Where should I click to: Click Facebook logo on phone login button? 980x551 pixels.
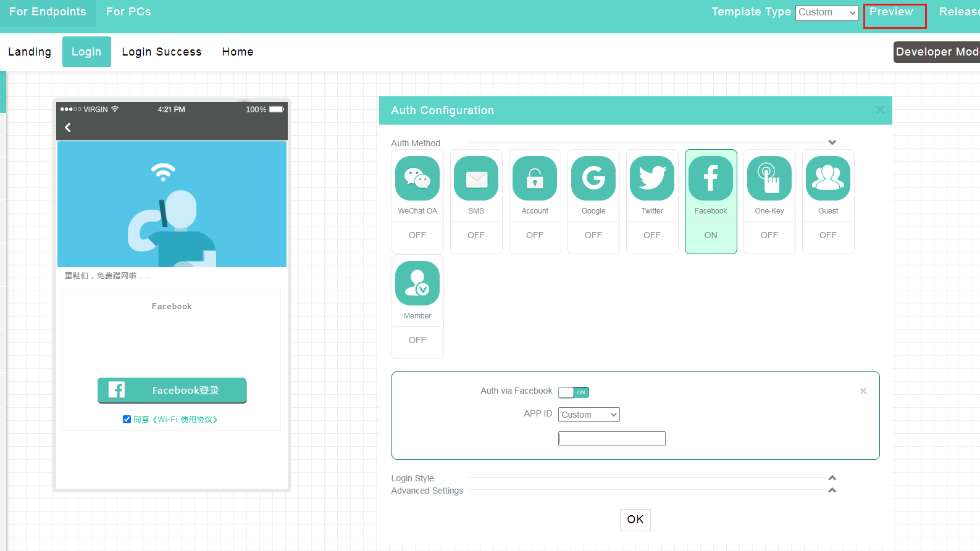(117, 389)
